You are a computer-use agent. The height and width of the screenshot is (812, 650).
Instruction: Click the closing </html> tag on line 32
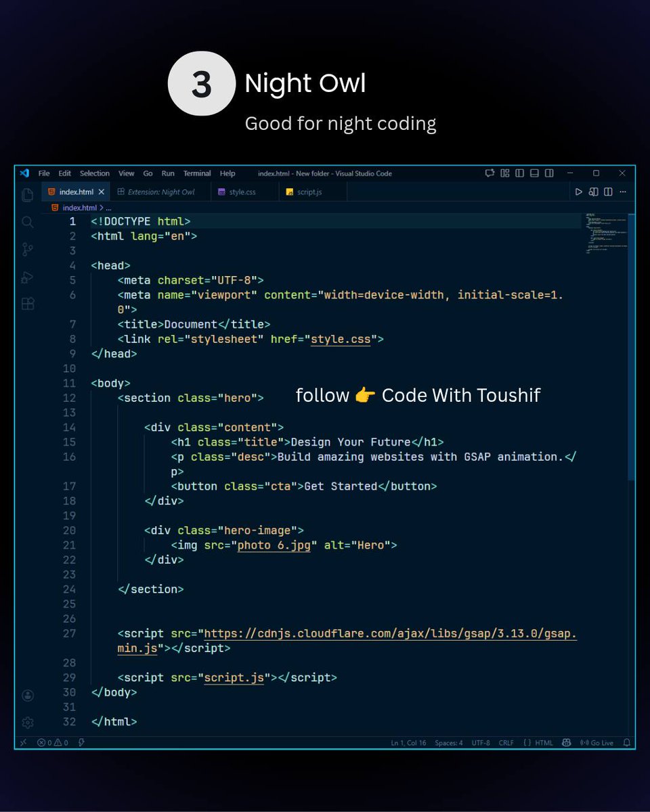tap(114, 721)
